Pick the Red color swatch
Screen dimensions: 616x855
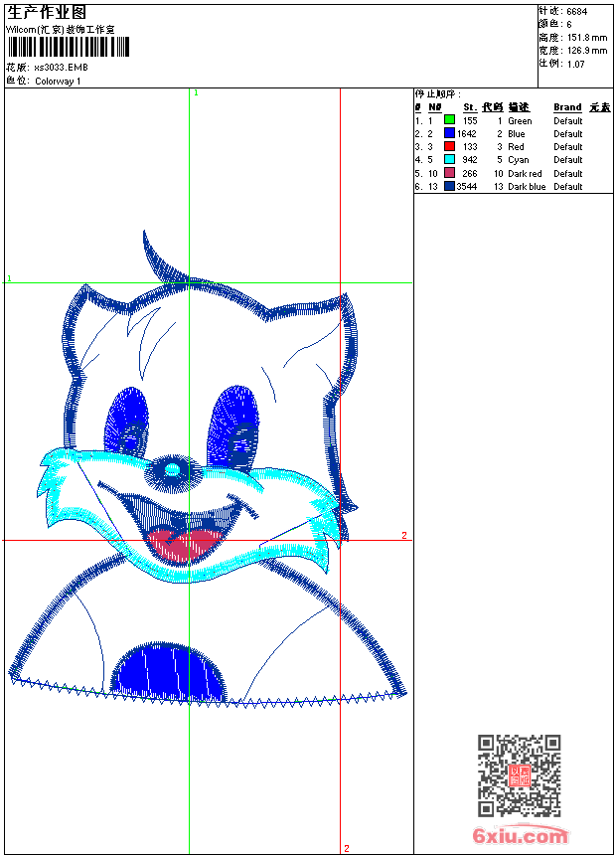tap(449, 147)
